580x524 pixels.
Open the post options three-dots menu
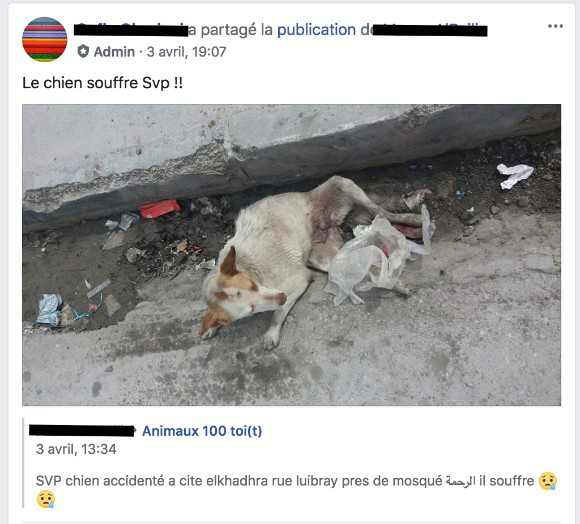point(555,26)
